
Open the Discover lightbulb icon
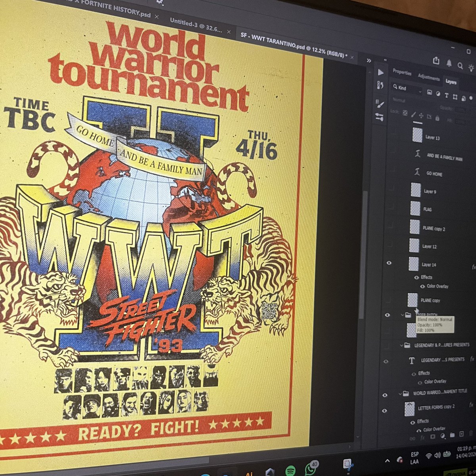point(471,67)
